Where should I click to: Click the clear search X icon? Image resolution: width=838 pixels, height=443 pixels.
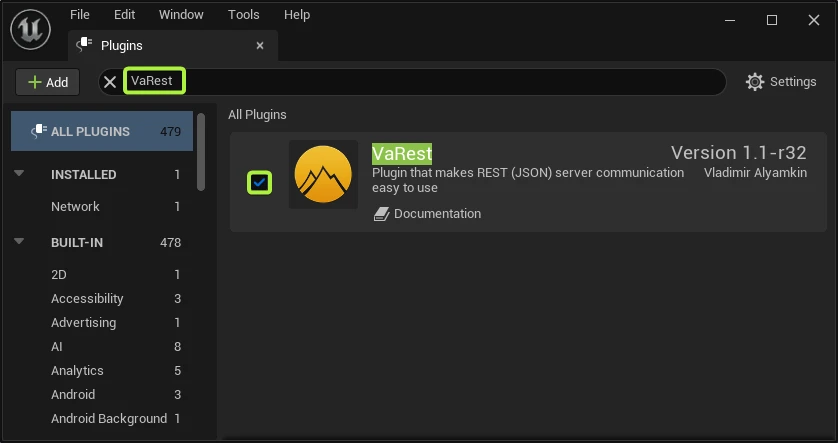tap(110, 82)
